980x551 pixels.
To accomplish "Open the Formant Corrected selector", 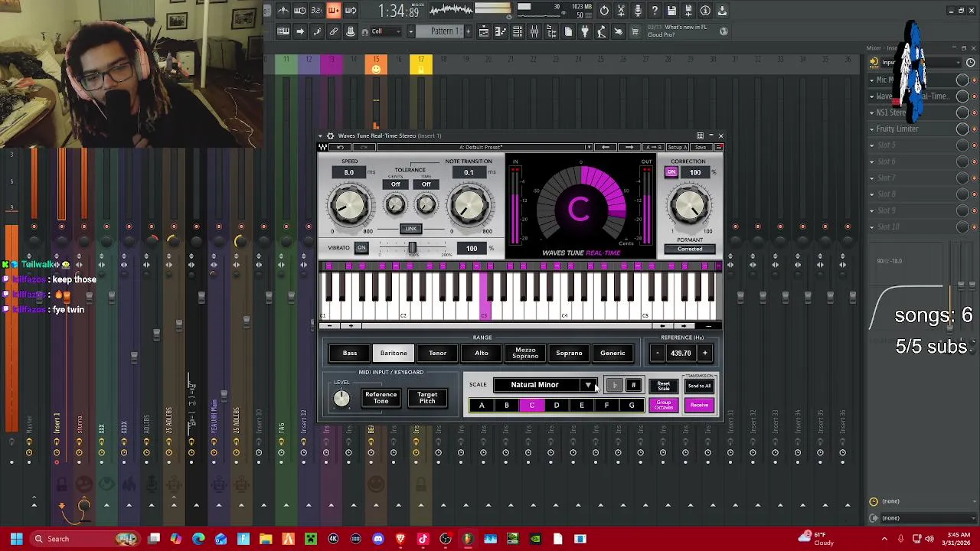I will (690, 249).
